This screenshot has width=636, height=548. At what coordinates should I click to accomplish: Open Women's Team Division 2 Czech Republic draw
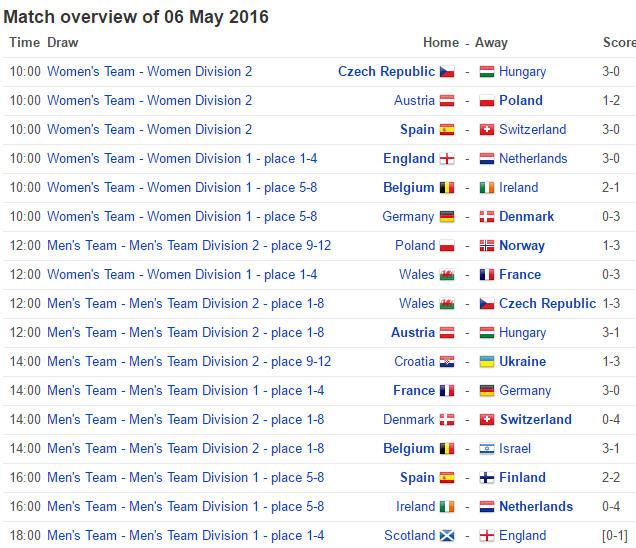149,72
